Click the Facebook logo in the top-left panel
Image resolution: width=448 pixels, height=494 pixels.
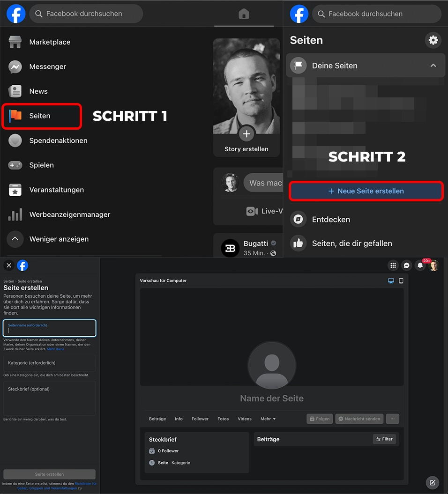pos(16,14)
